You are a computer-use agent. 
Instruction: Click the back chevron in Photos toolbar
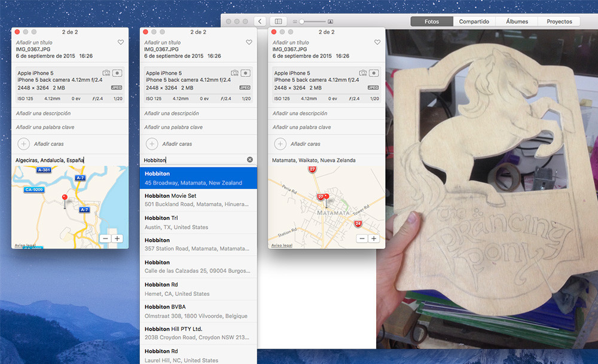tap(260, 22)
